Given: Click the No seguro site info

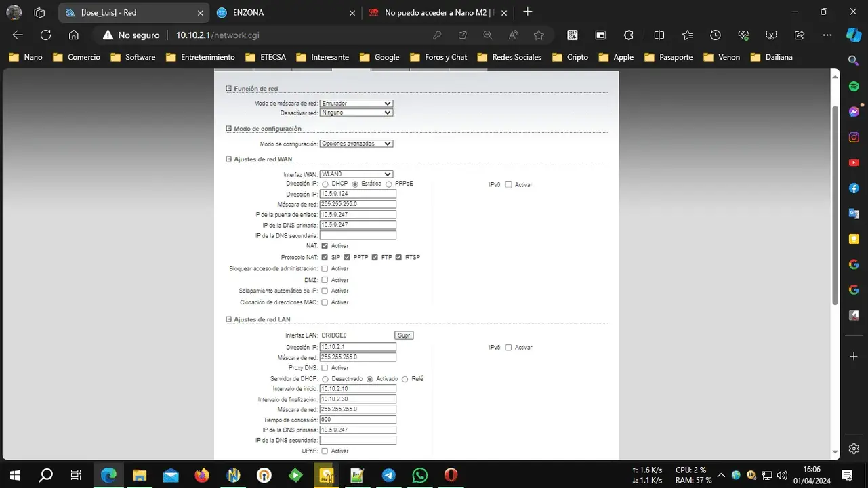Looking at the screenshot, I should pos(131,35).
